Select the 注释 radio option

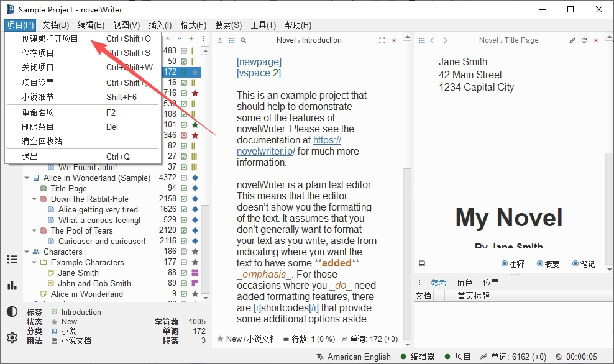click(x=513, y=264)
